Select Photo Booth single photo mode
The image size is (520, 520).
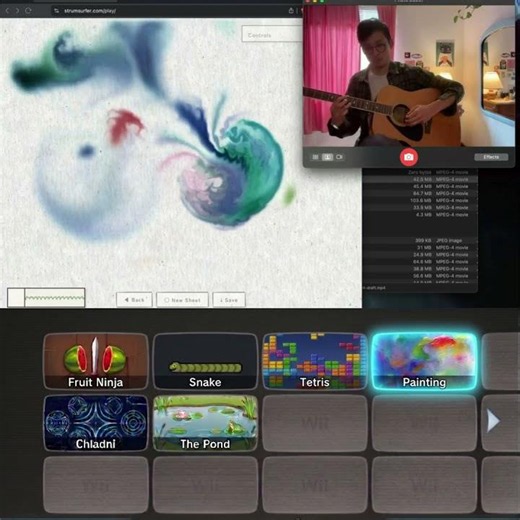point(327,157)
